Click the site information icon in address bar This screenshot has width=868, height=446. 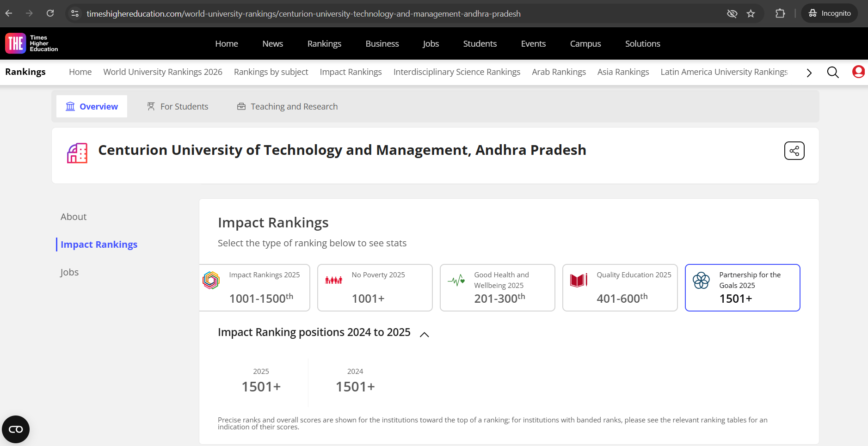tap(75, 14)
